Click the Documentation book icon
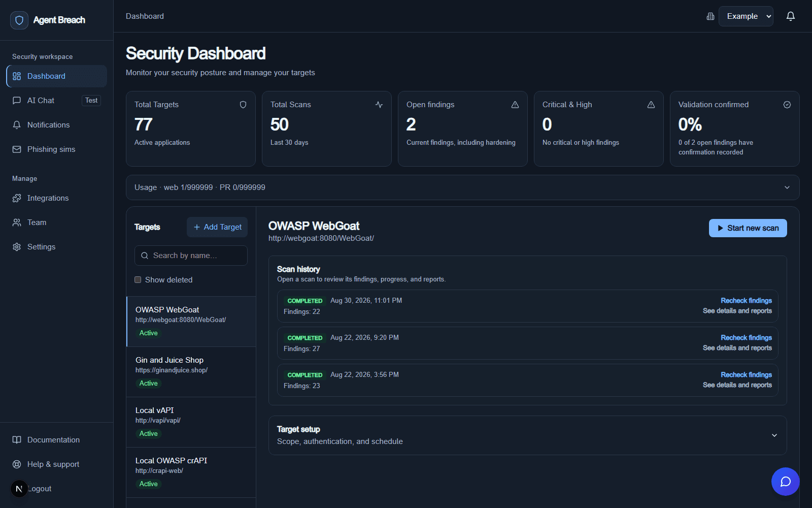 pyautogui.click(x=17, y=440)
